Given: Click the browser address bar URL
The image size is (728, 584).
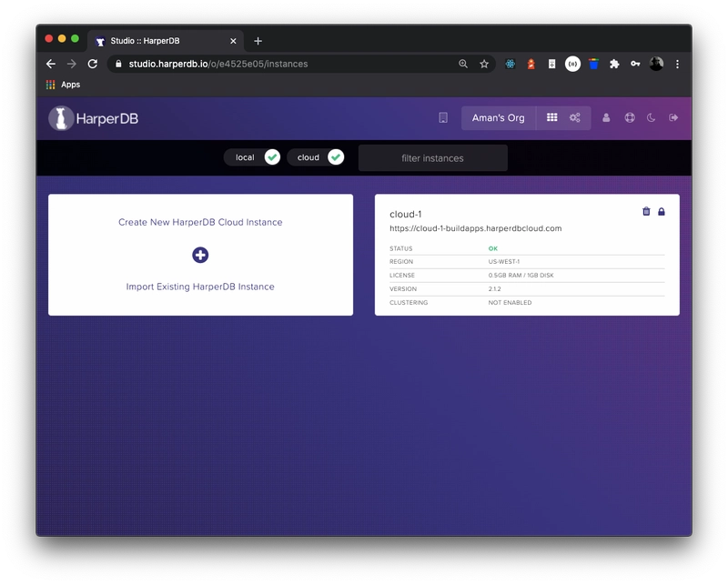Looking at the screenshot, I should (218, 64).
